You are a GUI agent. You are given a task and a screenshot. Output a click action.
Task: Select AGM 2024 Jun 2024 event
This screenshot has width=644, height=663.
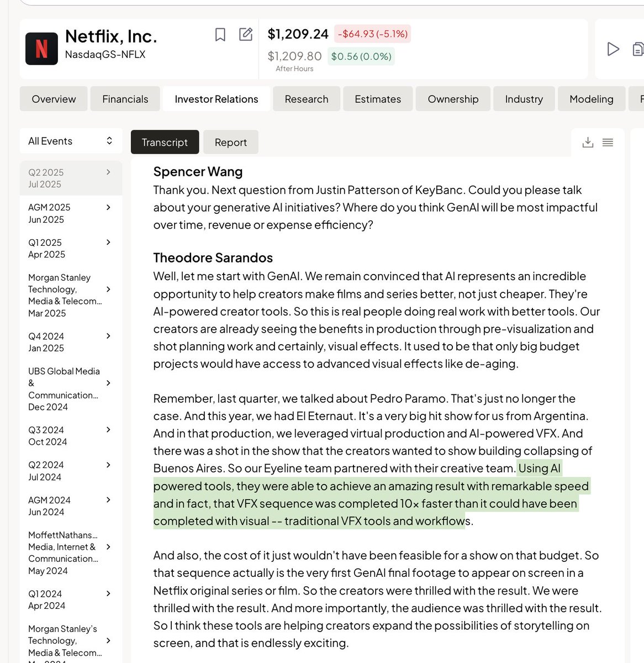[71, 506]
